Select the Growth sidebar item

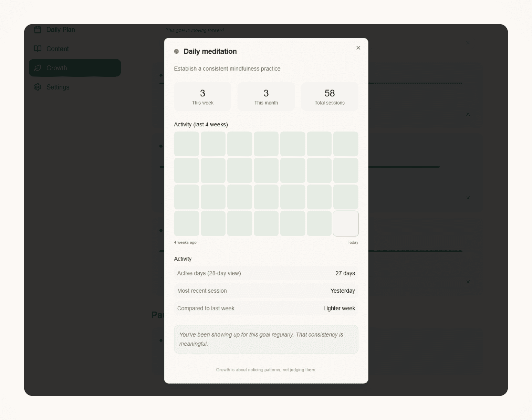pyautogui.click(x=75, y=68)
